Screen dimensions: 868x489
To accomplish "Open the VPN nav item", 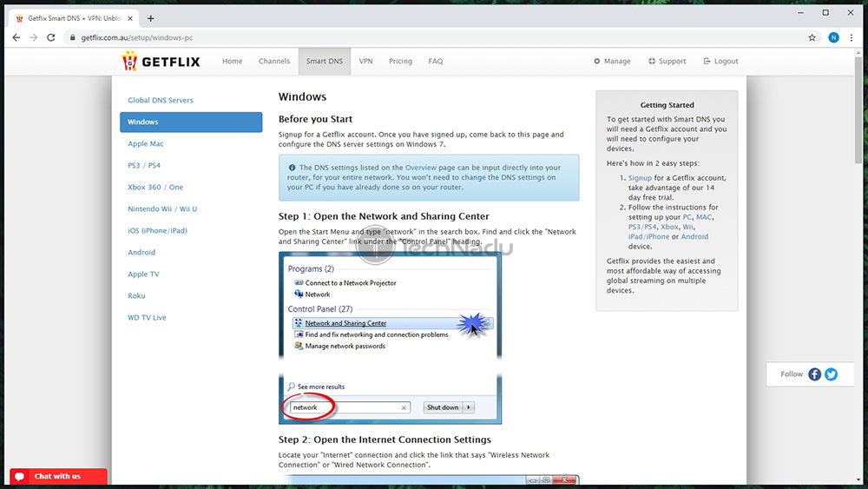I will pyautogui.click(x=365, y=62).
